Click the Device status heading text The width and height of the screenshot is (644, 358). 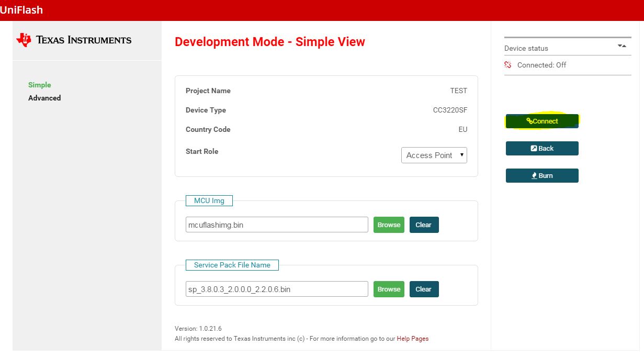tap(526, 48)
